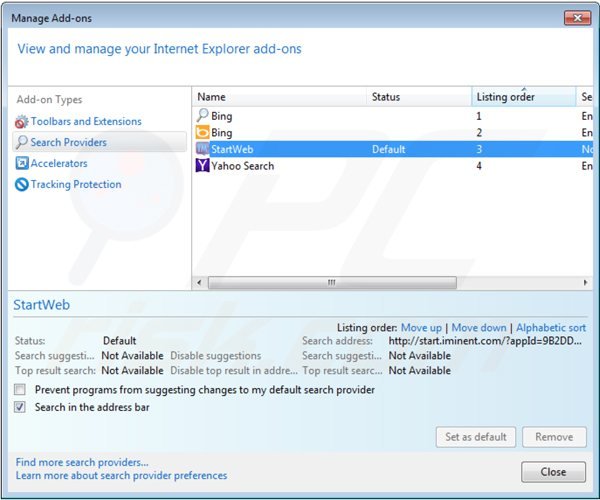Image resolution: width=600 pixels, height=500 pixels.
Task: Click the horizontal scrollbar right arrow
Action: (x=585, y=283)
